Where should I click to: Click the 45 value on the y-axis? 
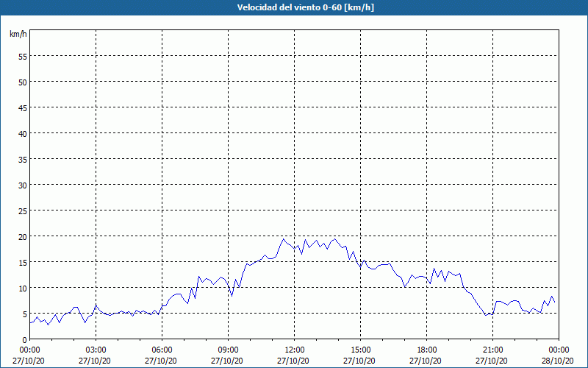(23, 108)
